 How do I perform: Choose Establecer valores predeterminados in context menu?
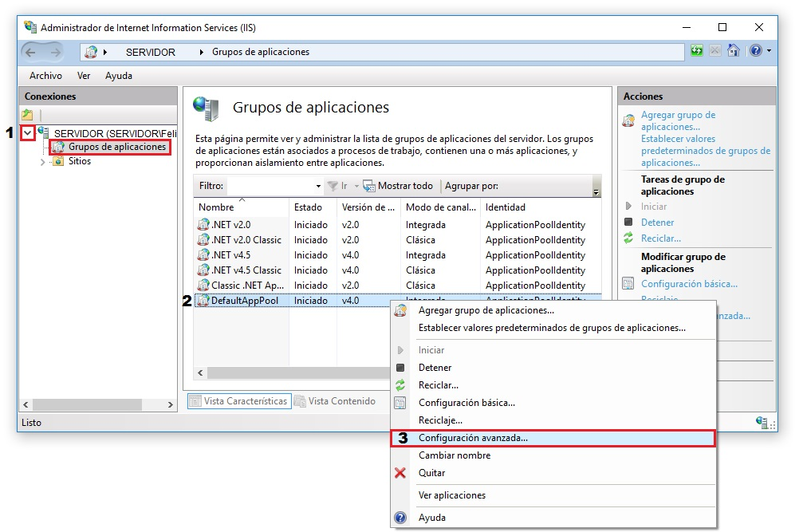553,328
